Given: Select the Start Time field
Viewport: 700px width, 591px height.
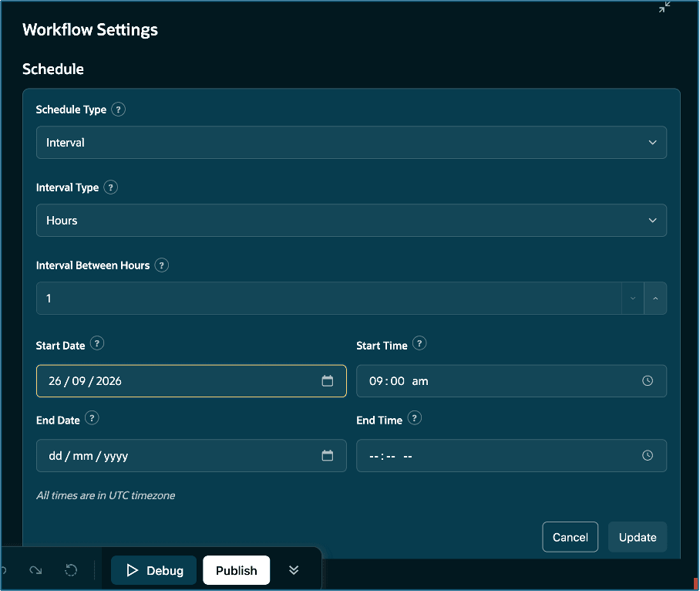Looking at the screenshot, I should (512, 381).
